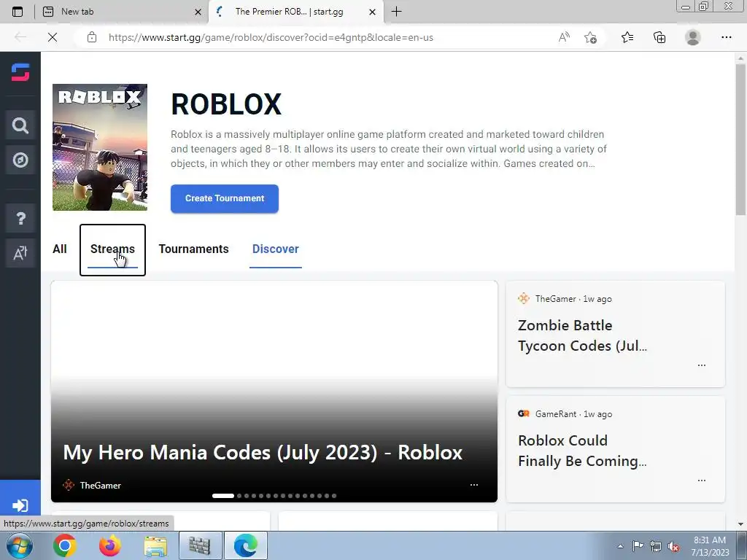
Task: Switch to the New tab tab
Action: pyautogui.click(x=122, y=12)
